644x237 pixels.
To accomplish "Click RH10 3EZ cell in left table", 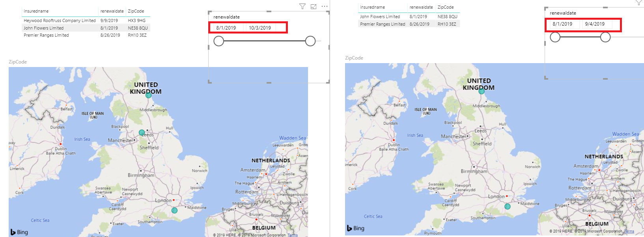I will point(137,35).
